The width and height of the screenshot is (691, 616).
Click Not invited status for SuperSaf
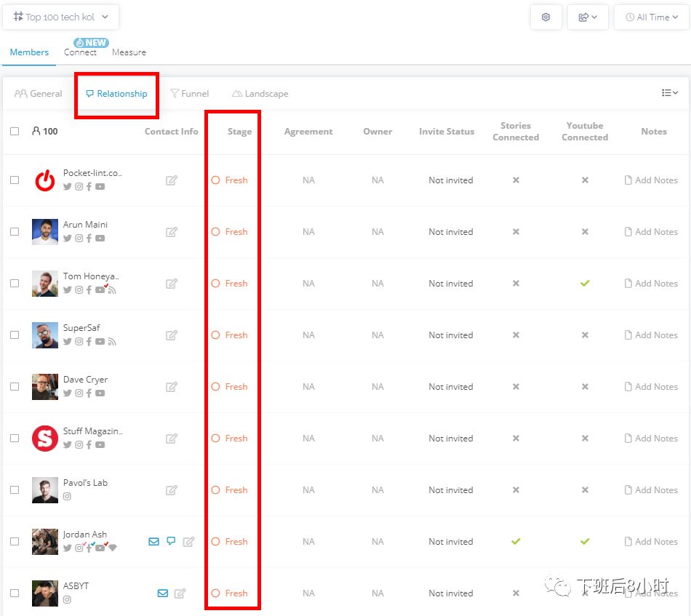451,335
